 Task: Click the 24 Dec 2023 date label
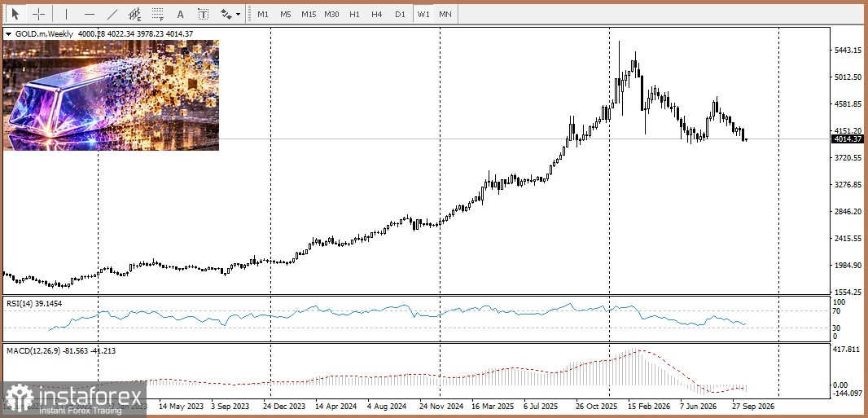(x=284, y=406)
